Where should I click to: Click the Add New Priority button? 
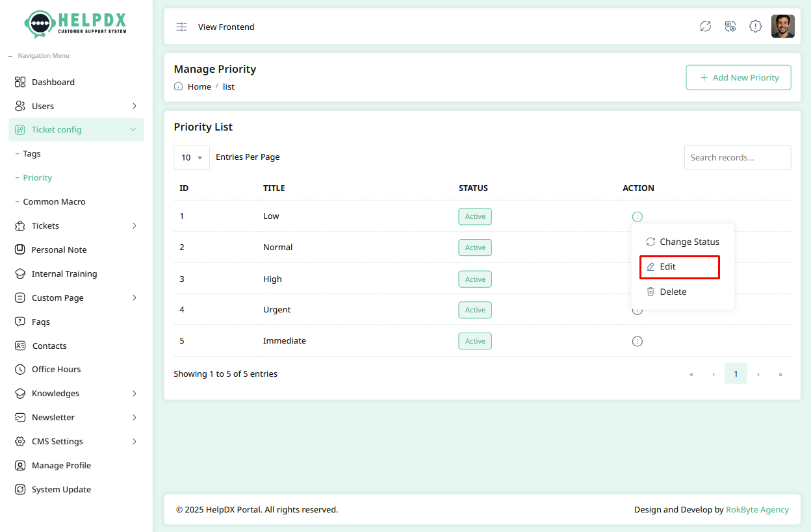pyautogui.click(x=738, y=77)
